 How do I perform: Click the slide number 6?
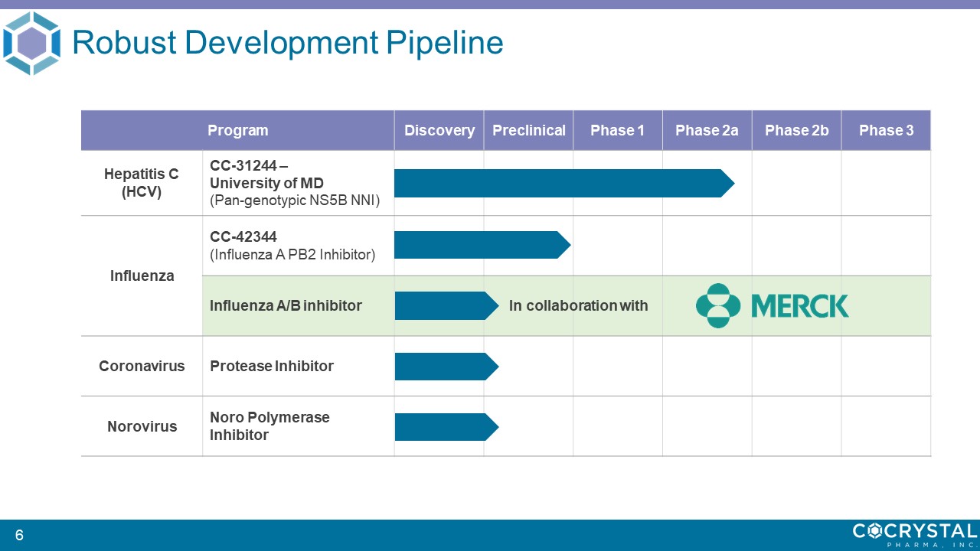tap(19, 536)
